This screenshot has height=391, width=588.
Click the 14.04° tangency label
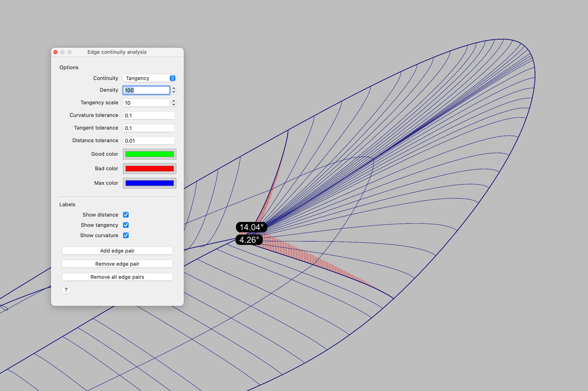pos(251,227)
